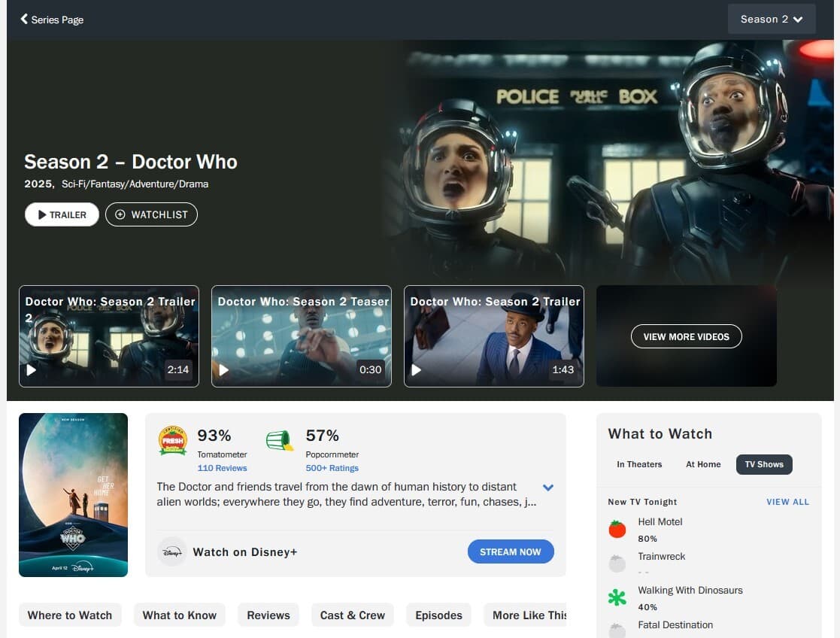Click the Sci-Fi/Fantasy/Adventure/Drama genre text
840x638 pixels.
135,184
